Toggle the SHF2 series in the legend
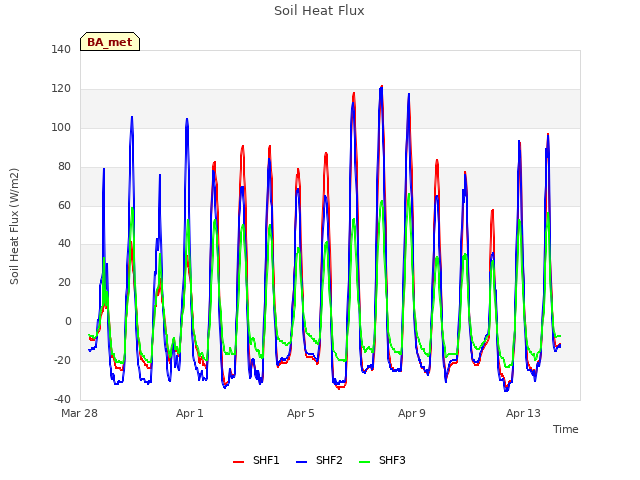This screenshot has width=640, height=480. coord(319,460)
